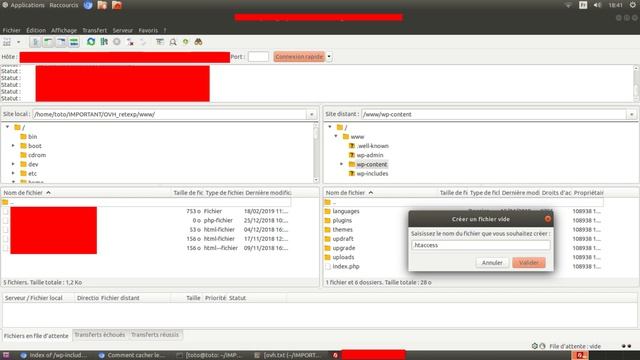The image size is (640, 360).
Task: Switch to Transferts échoués tab
Action: point(100,335)
